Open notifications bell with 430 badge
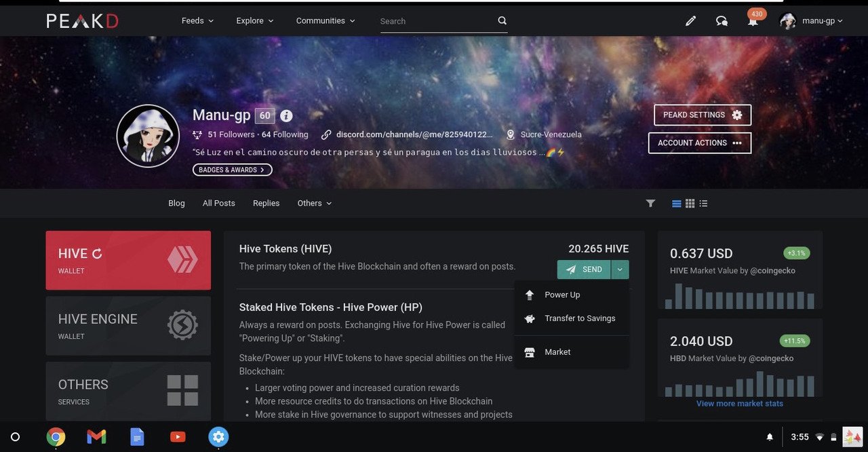868x452 pixels. tap(753, 20)
